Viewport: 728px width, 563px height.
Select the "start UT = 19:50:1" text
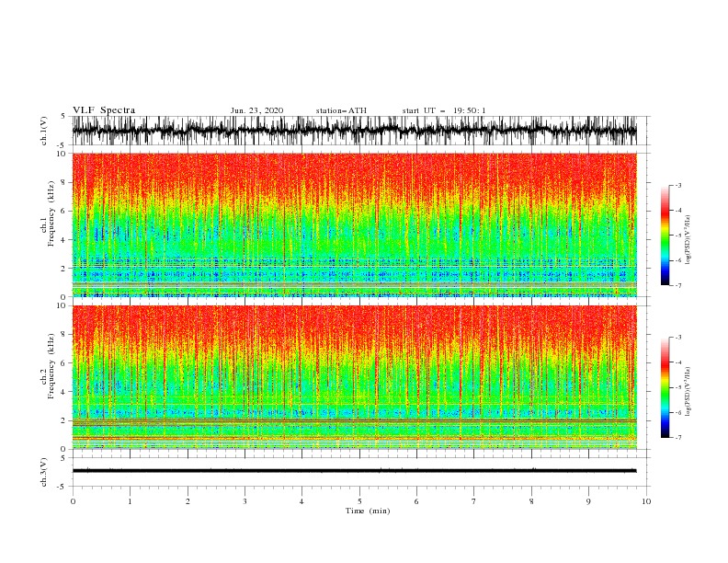444,110
